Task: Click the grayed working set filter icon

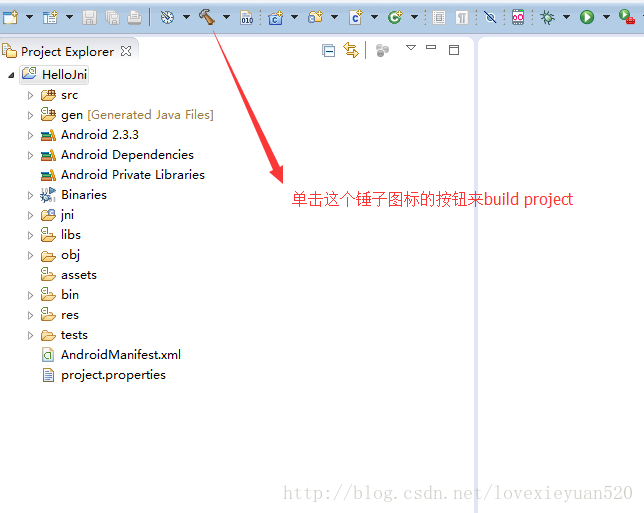Action: click(x=382, y=51)
